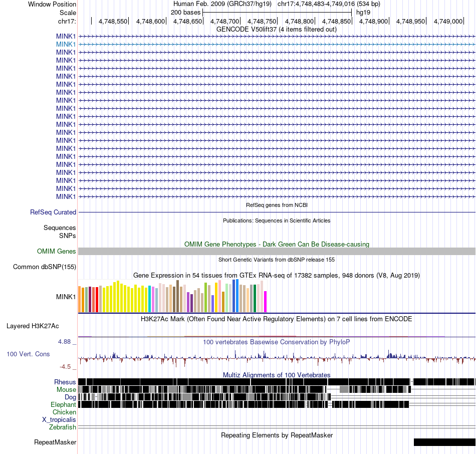Click the 200 bases scale bar label
The width and height of the screenshot is (476, 454).
pyautogui.click(x=185, y=13)
